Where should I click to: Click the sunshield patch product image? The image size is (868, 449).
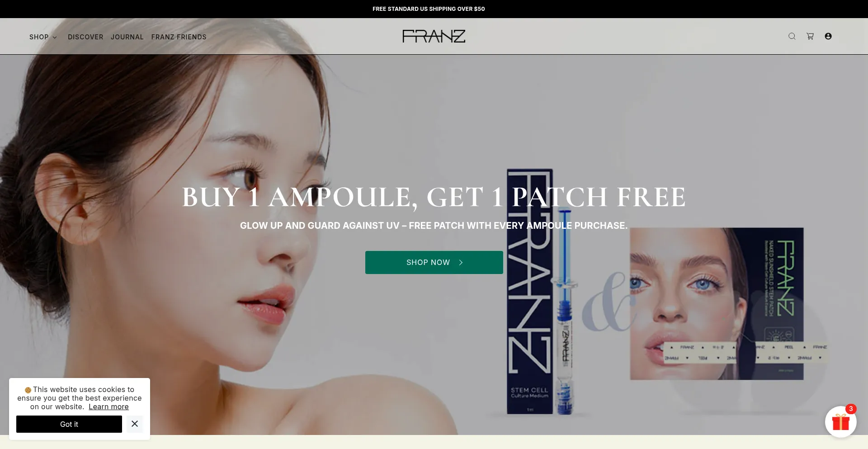717,303
